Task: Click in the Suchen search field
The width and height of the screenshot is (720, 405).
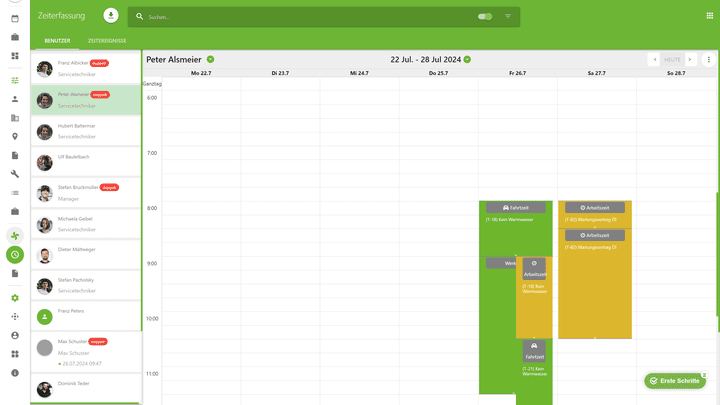Action: tap(300, 17)
